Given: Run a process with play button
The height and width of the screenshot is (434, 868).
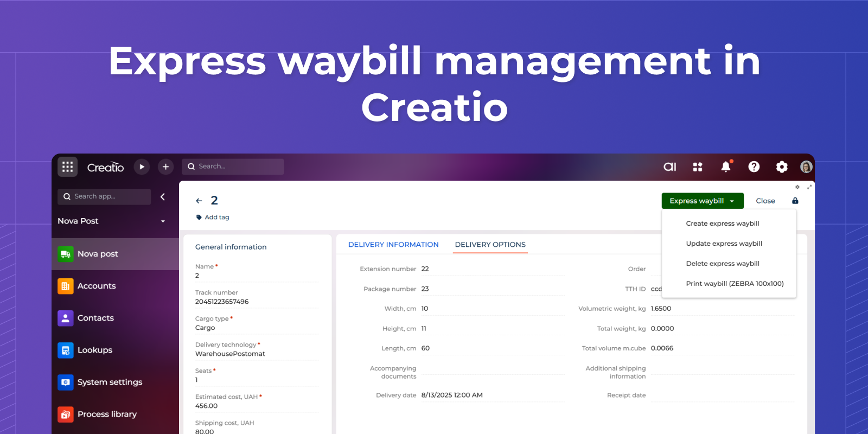Looking at the screenshot, I should (142, 167).
